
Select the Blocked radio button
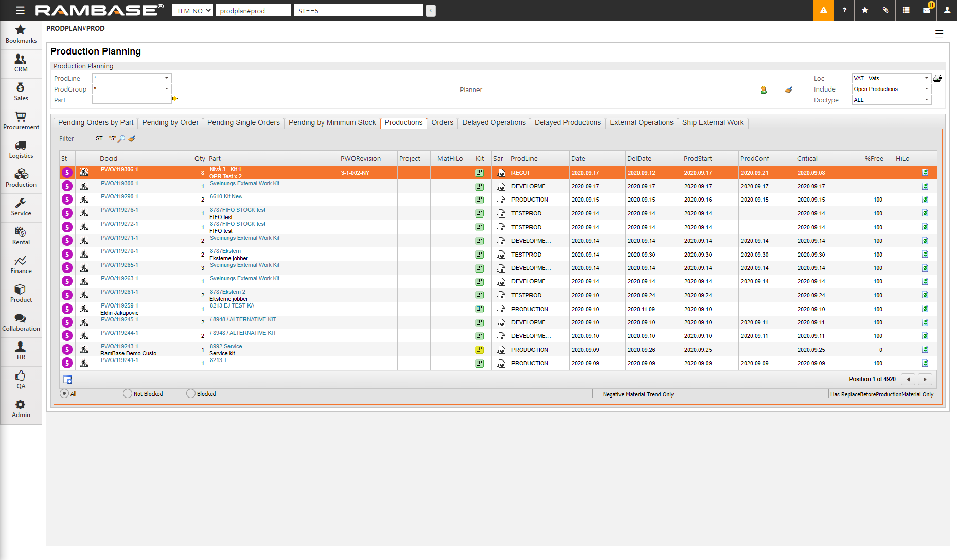click(191, 393)
